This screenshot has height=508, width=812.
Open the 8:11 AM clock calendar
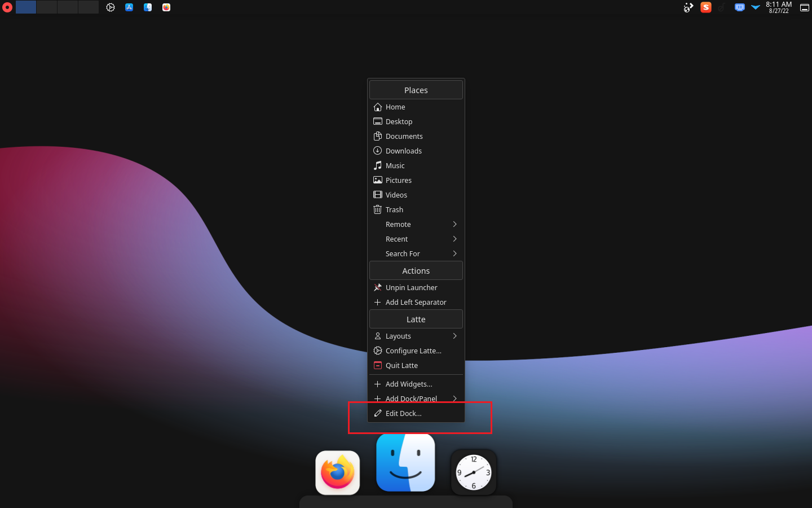[779, 7]
